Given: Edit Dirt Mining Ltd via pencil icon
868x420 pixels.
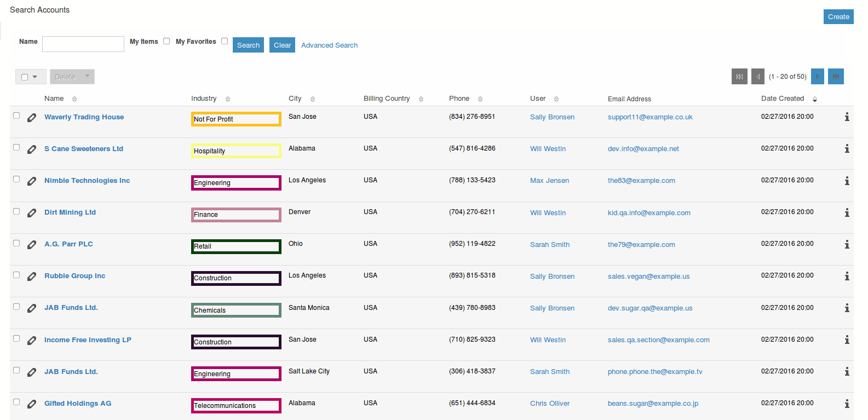Looking at the screenshot, I should 32,213.
